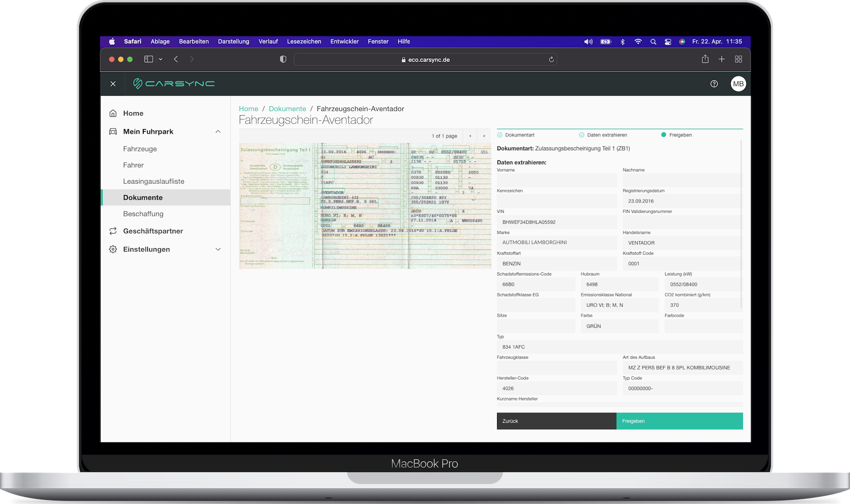
Task: Go to next document page arrow
Action: point(484,136)
